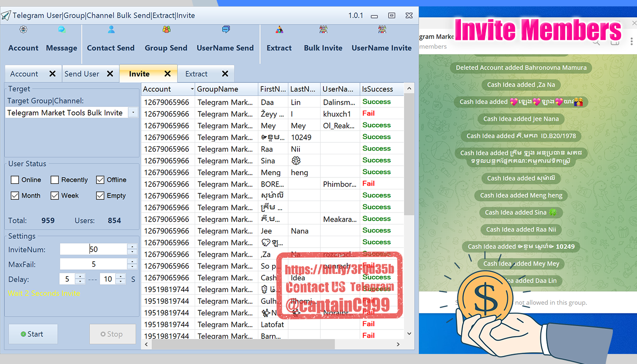Click the Extract toolbar icon
637x364 pixels.
click(x=279, y=39)
